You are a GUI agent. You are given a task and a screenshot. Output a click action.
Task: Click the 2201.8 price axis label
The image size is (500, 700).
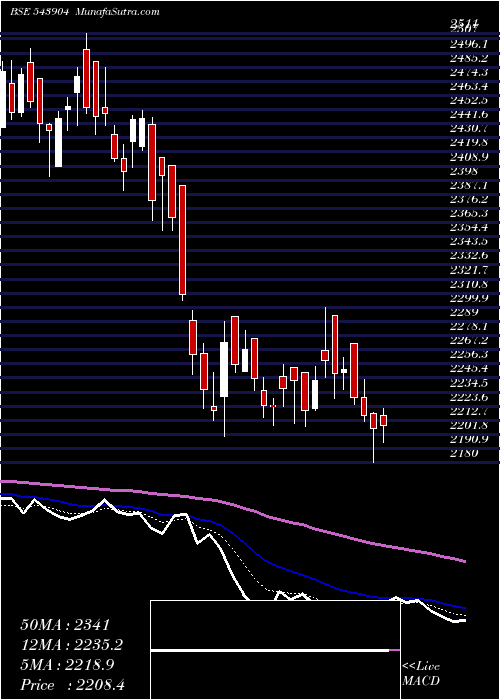469,425
